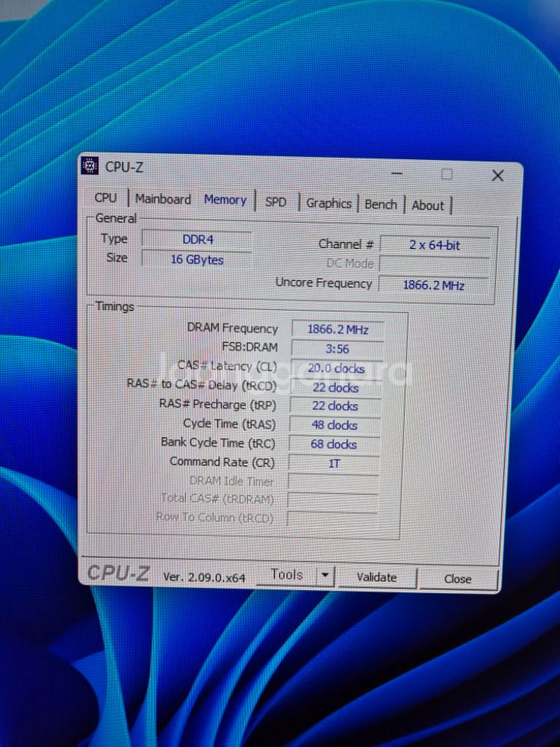560x747 pixels.
Task: Click the Validate button
Action: point(376,577)
